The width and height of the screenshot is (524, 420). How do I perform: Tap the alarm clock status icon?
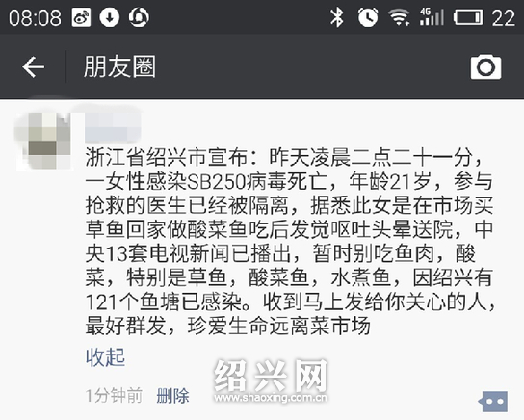click(x=368, y=17)
